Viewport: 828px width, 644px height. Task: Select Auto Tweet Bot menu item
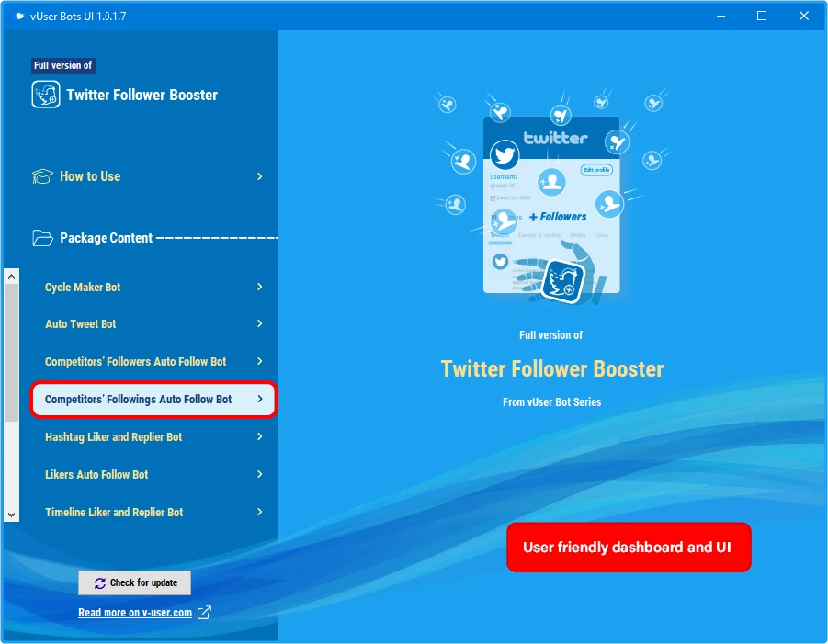[153, 323]
